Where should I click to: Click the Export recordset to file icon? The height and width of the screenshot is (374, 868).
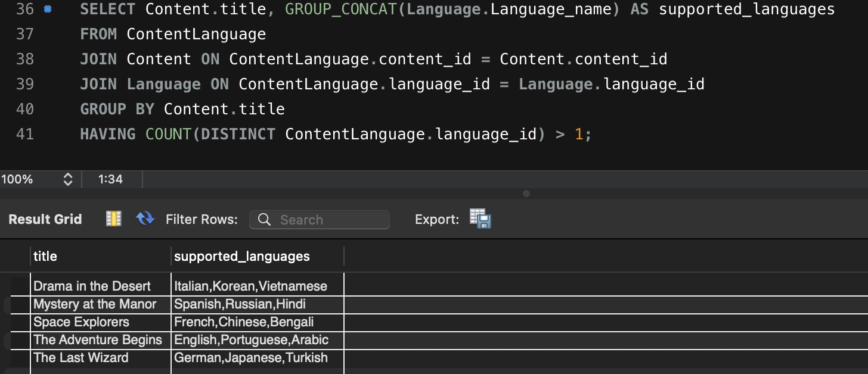[480, 219]
